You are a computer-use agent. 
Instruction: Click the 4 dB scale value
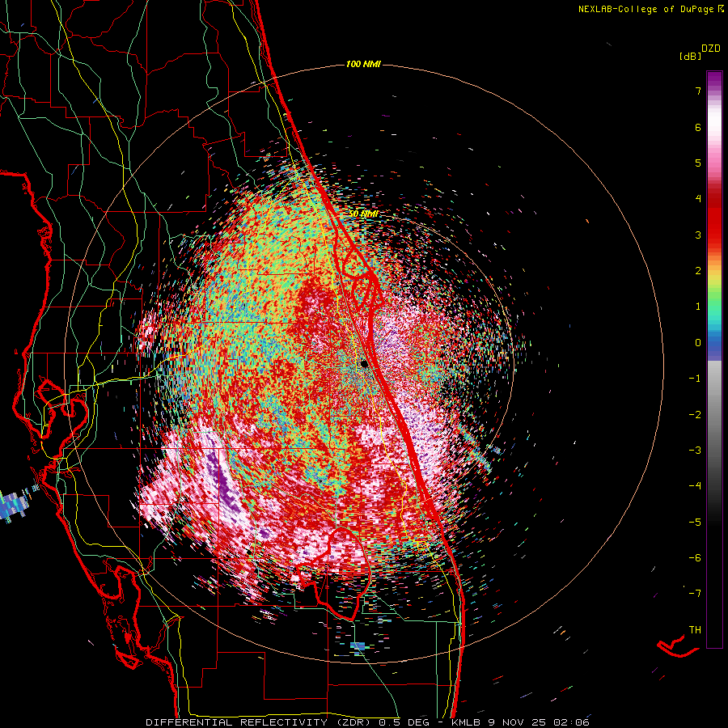[x=698, y=199]
